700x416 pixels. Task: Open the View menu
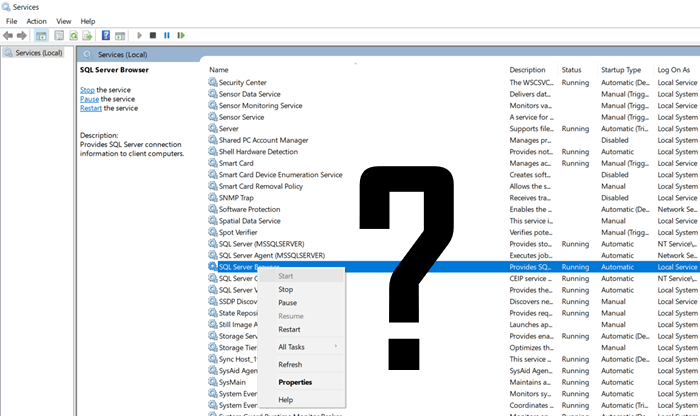point(63,21)
